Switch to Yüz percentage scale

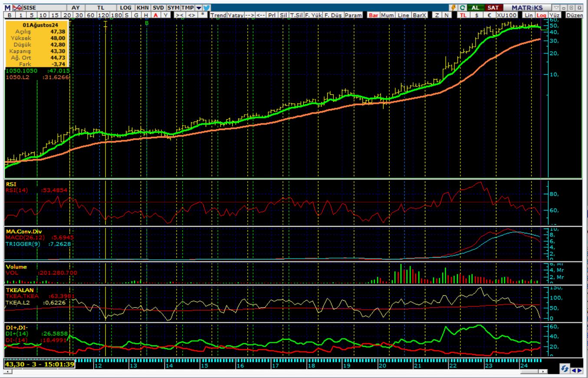(555, 15)
